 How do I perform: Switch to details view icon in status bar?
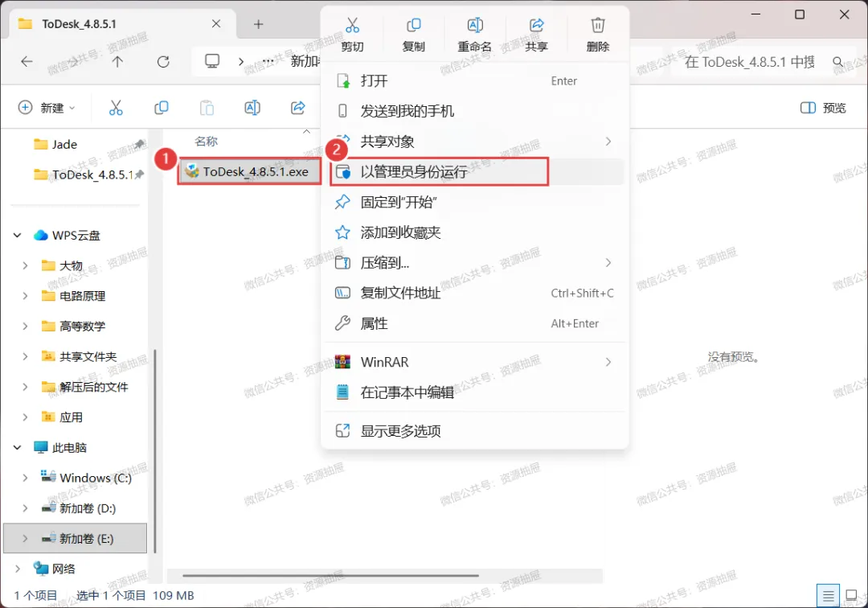click(x=828, y=596)
